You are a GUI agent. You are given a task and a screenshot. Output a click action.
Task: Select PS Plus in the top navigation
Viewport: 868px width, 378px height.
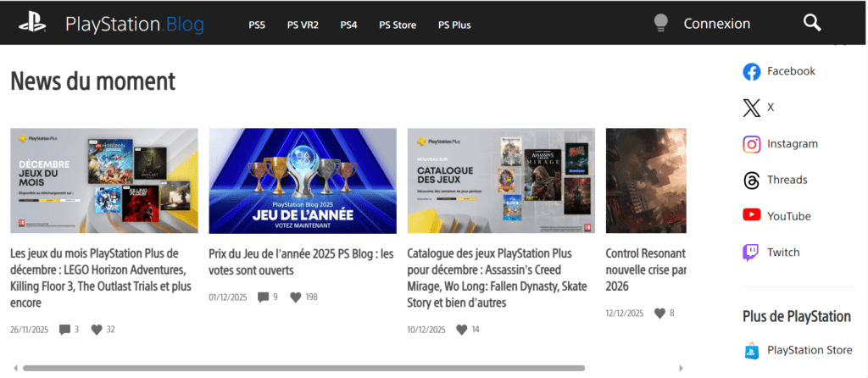[x=454, y=25]
